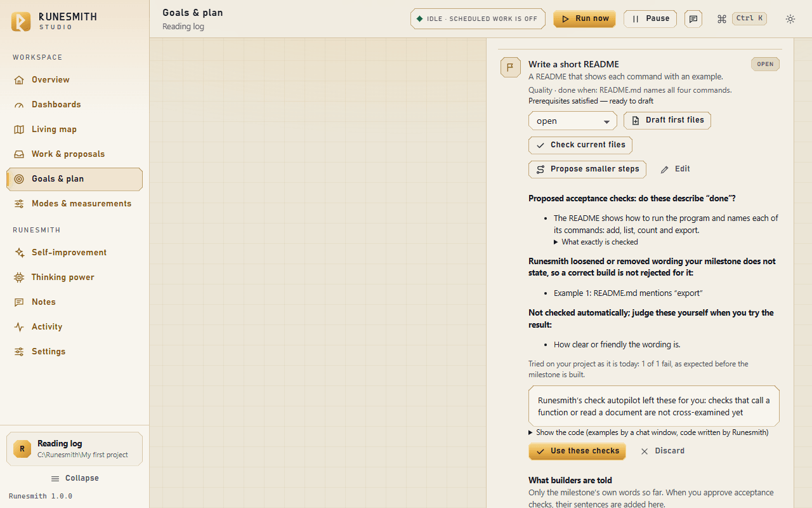The width and height of the screenshot is (812, 508).
Task: Collapse the sidebar
Action: click(x=75, y=478)
